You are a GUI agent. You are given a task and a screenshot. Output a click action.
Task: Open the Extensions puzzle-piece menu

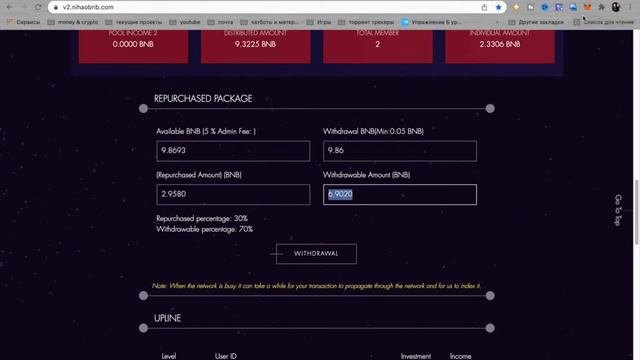point(602,7)
